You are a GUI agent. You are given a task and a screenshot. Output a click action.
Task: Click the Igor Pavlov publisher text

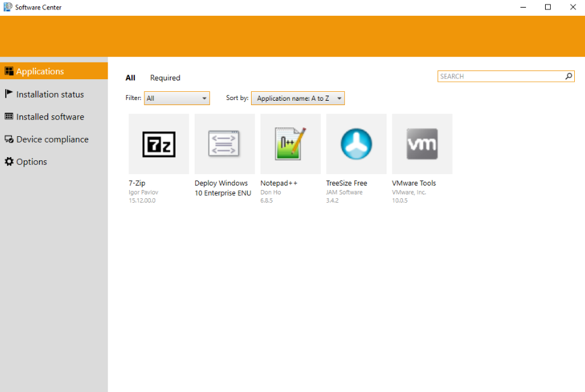pos(143,193)
